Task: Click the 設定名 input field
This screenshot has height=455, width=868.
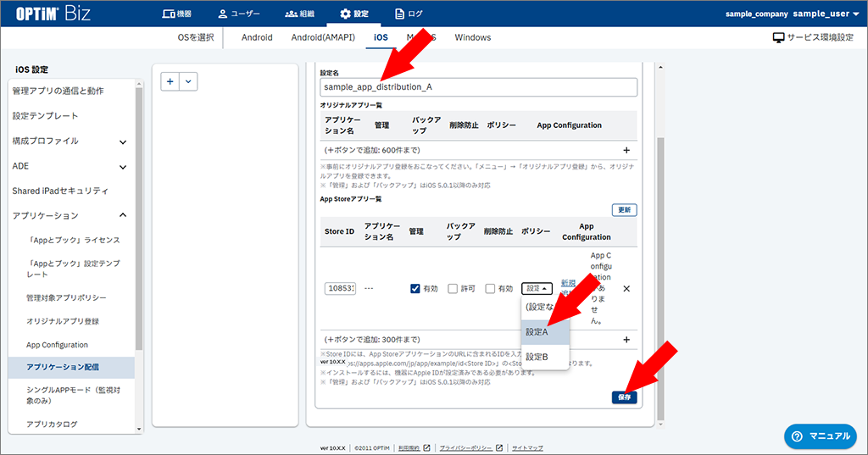Action: 478,87
